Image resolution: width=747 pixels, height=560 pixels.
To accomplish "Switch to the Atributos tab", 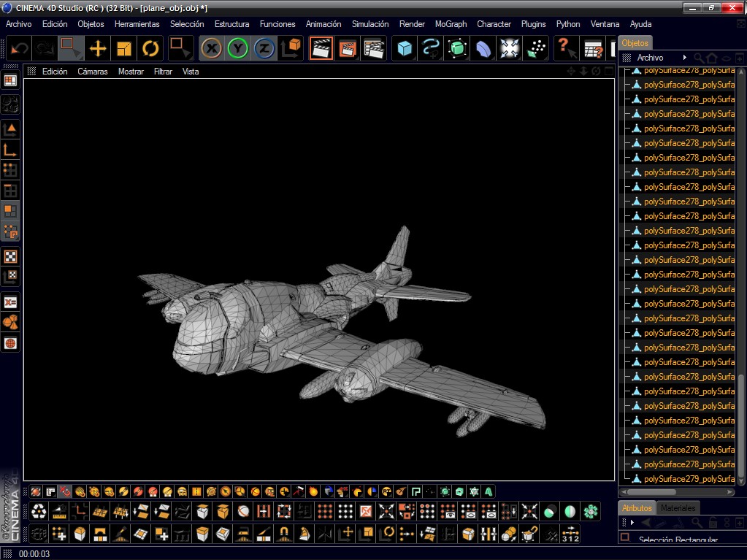I will pyautogui.click(x=637, y=508).
